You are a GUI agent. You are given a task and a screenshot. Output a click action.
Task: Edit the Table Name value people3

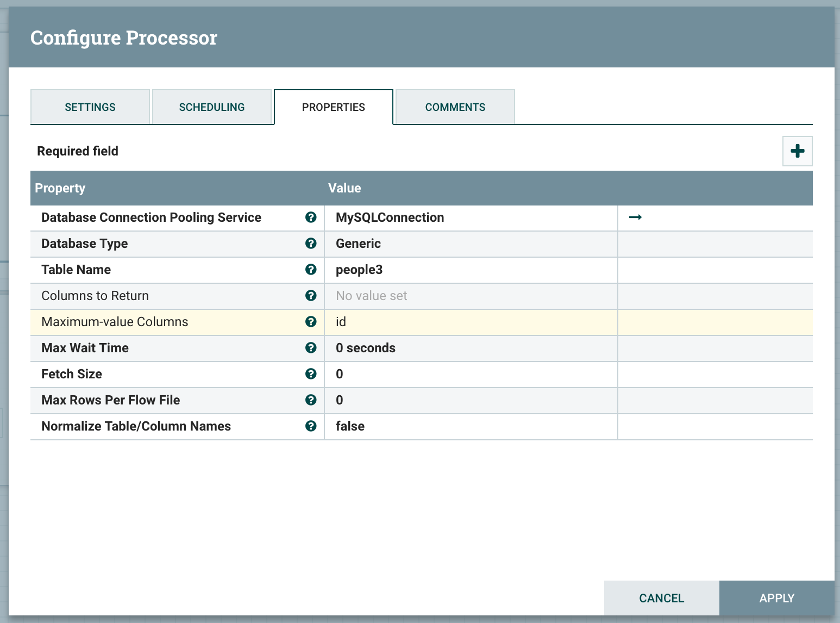click(471, 270)
